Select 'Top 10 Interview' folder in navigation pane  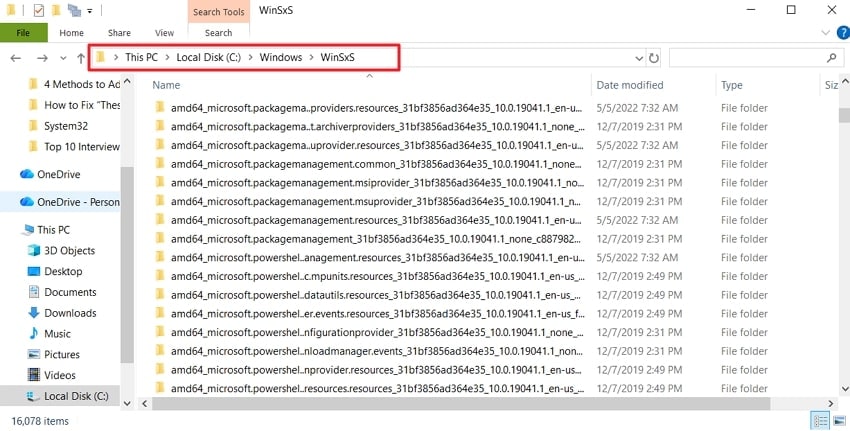pyautogui.click(x=74, y=146)
